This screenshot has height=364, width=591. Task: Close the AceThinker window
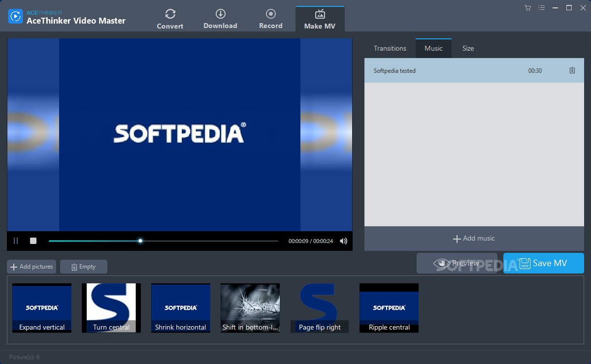tap(583, 7)
